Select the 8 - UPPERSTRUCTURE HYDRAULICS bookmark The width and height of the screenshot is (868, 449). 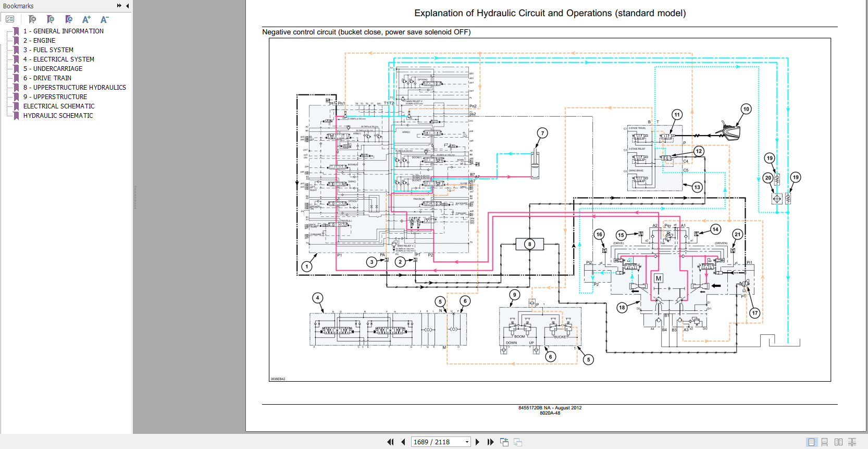click(75, 88)
